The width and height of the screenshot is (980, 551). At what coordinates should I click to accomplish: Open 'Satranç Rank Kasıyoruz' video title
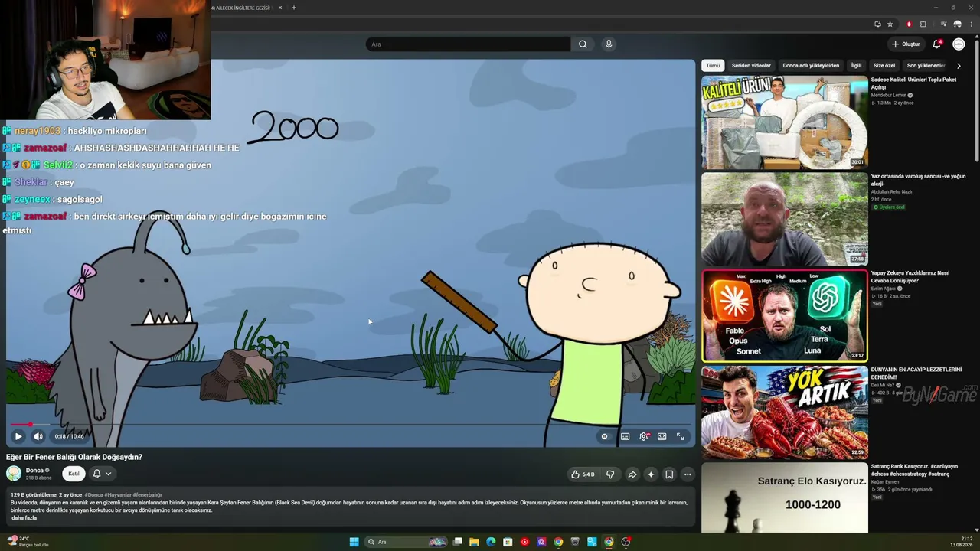tap(916, 470)
